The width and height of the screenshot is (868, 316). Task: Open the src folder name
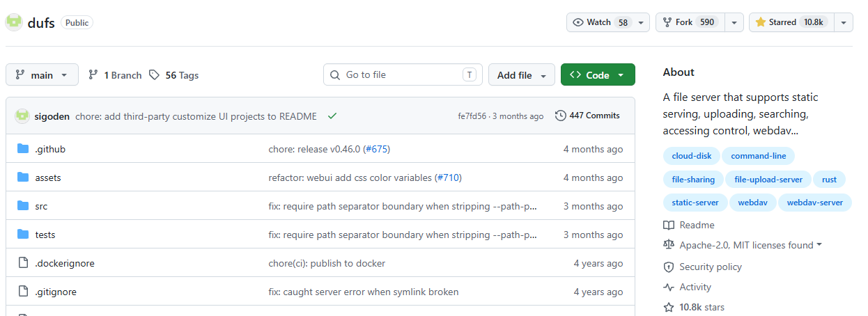point(41,206)
